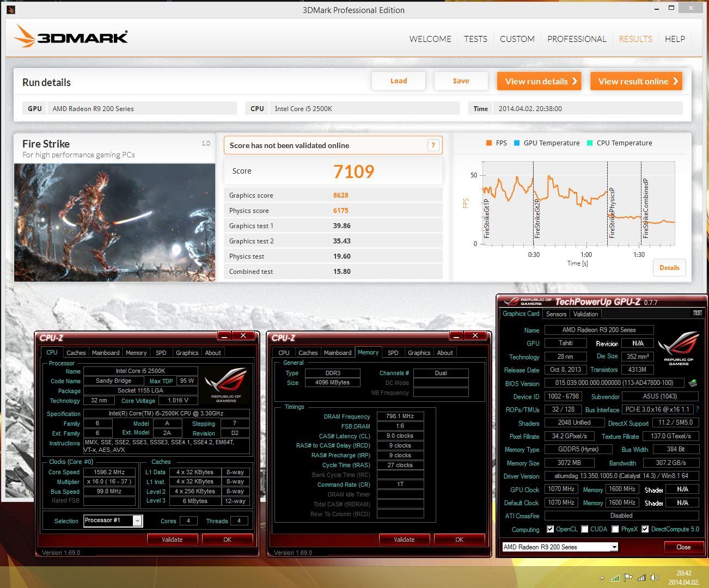Click Validate in the left CPU-Z window

pyautogui.click(x=172, y=540)
